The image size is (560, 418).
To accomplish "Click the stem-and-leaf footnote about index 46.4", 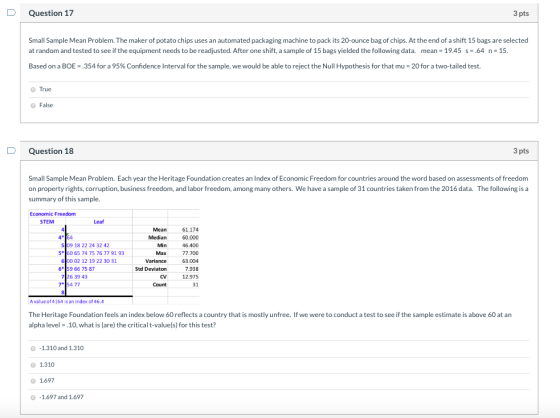I will pyautogui.click(x=67, y=302).
